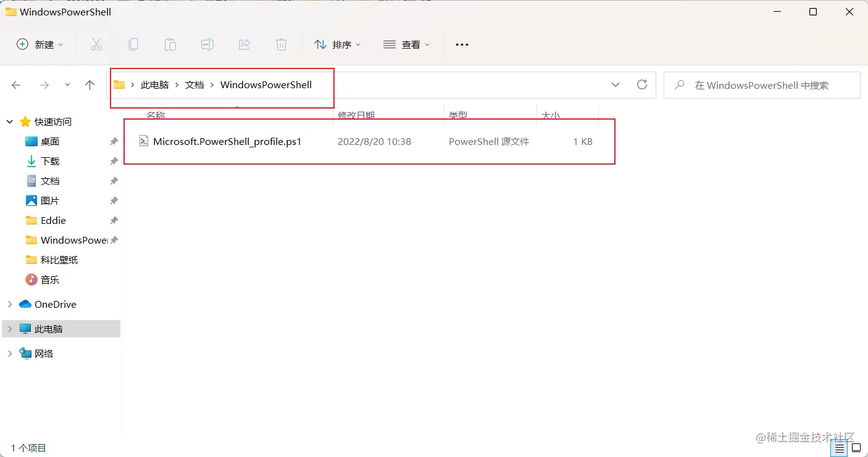Expand the address bar history dropdown

point(616,85)
